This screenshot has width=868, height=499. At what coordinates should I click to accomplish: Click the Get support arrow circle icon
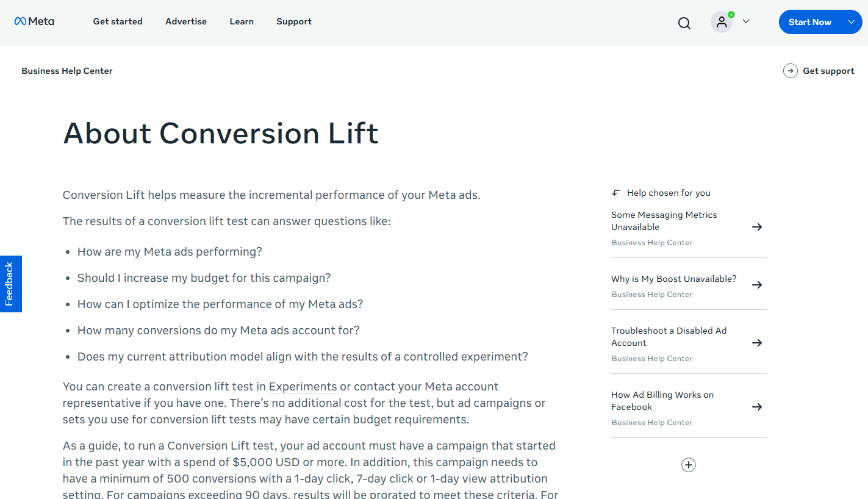click(791, 71)
